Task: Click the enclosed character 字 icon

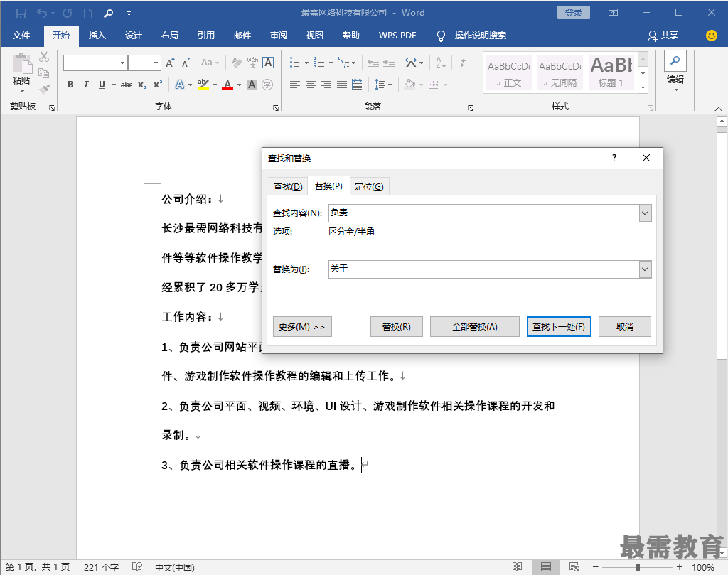Action: point(267,85)
